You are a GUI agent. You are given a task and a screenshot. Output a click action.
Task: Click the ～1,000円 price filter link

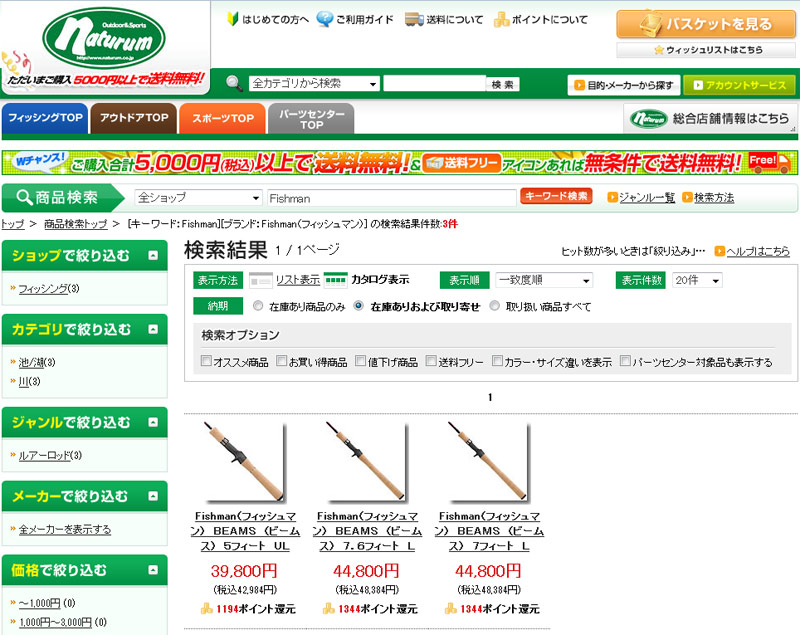click(x=39, y=603)
